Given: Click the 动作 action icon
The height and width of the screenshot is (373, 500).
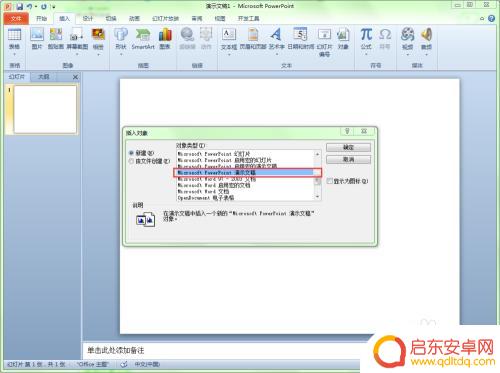Looking at the screenshot, I should click(x=206, y=35).
